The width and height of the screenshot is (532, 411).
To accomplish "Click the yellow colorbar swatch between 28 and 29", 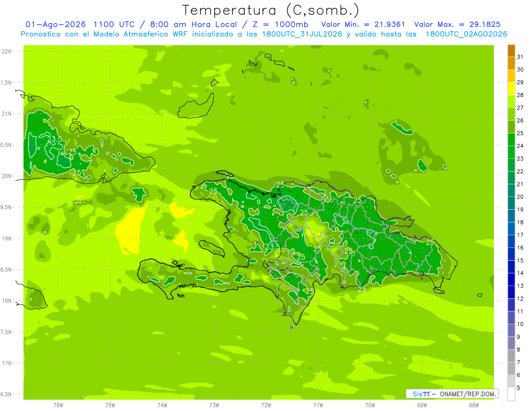I will pyautogui.click(x=511, y=89).
